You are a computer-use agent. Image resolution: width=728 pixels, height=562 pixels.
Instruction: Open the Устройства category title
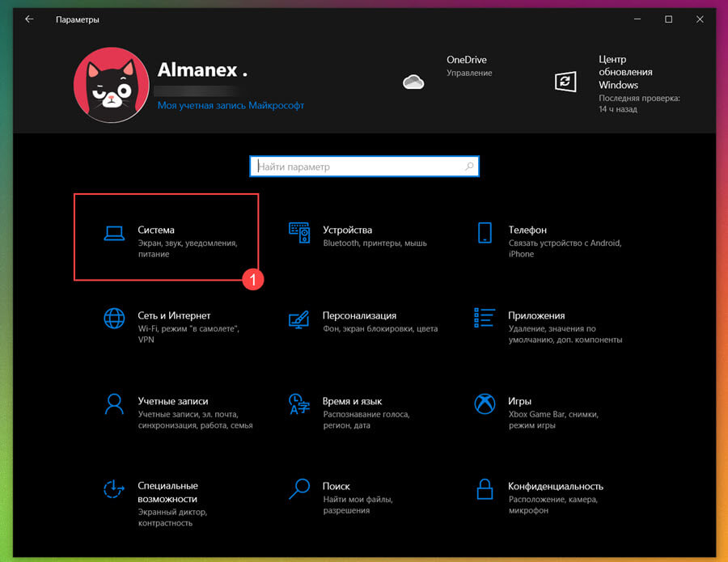(x=347, y=230)
